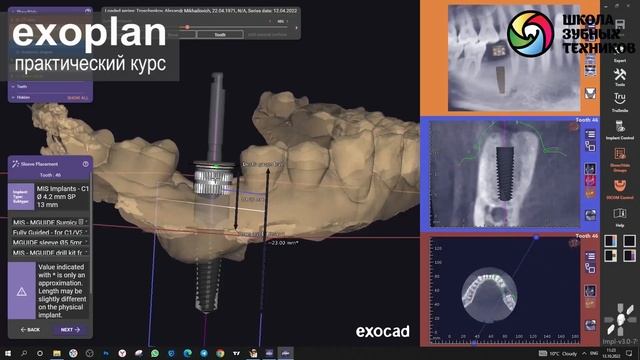Open the Fully Guided - for C1/V3 dropdown

pos(50,232)
